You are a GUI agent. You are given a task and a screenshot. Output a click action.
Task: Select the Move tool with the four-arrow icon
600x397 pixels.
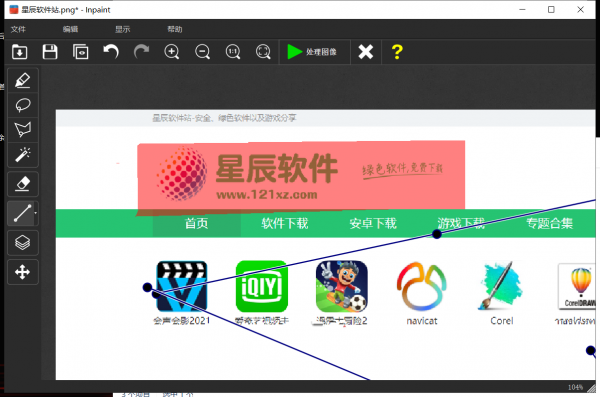[23, 272]
